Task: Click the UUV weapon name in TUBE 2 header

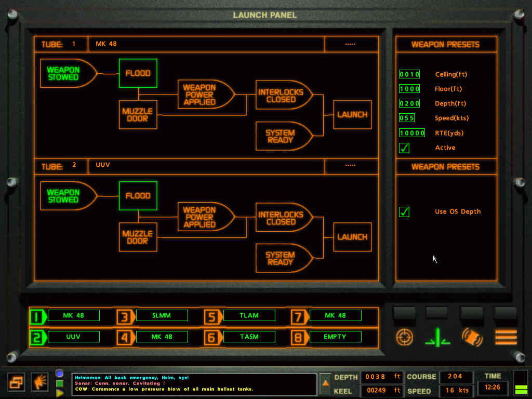Action: [x=103, y=165]
